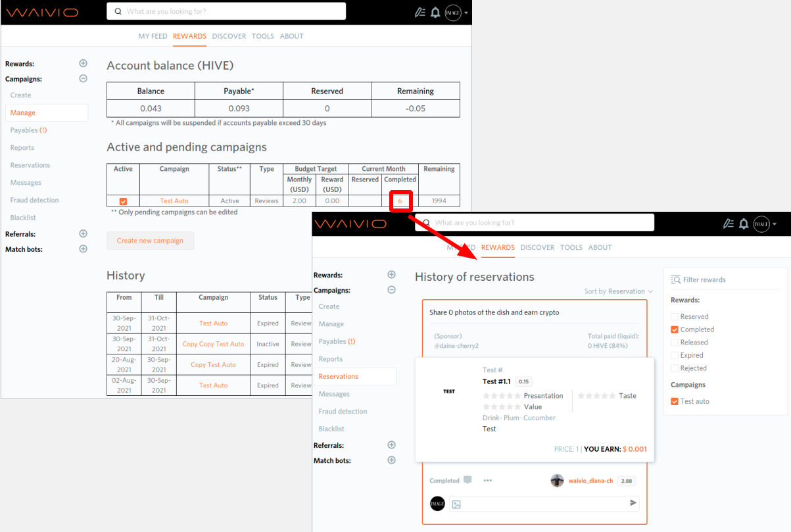Expand Referrals section in back window sidebar
The width and height of the screenshot is (791, 532).
(x=83, y=233)
